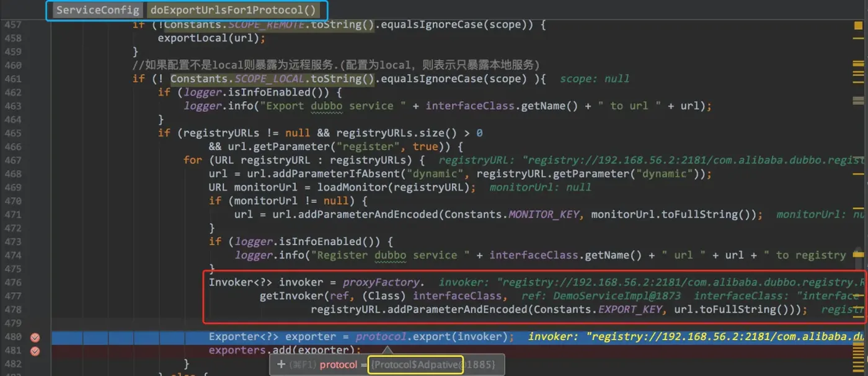The image size is (868, 376).
Task: Click the proxyFactory field reference
Action: click(x=381, y=282)
